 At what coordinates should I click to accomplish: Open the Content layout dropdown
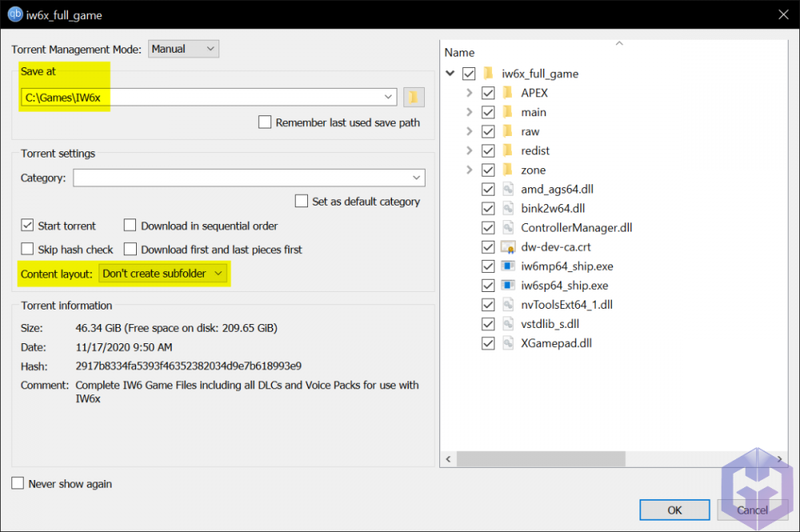click(x=163, y=274)
